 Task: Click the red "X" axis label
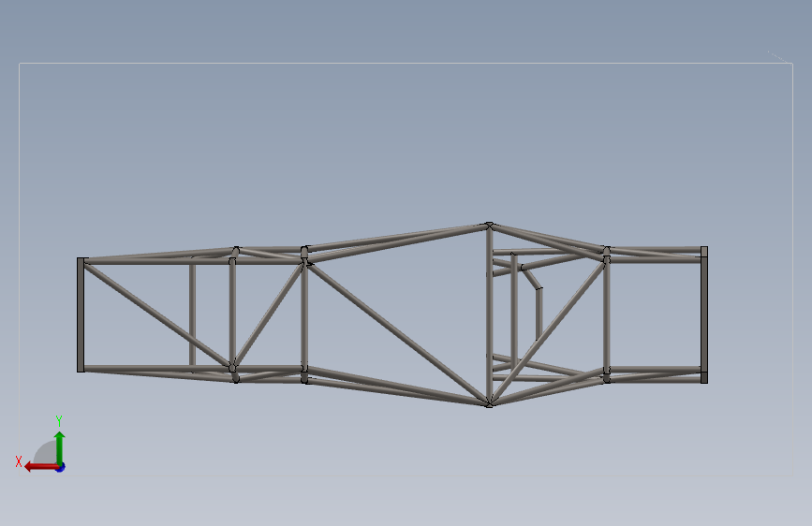coord(19,461)
